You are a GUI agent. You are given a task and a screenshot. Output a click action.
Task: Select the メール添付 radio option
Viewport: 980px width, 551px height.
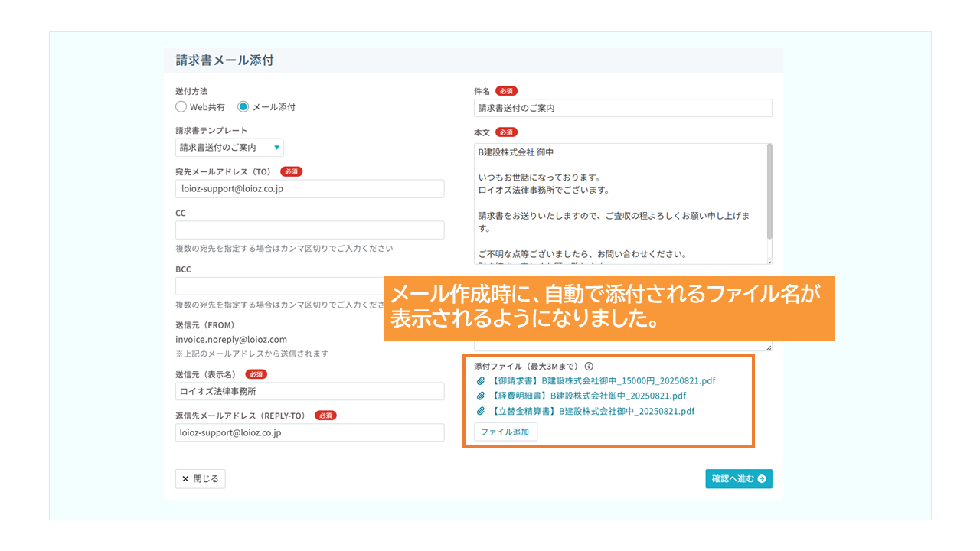coord(243,107)
